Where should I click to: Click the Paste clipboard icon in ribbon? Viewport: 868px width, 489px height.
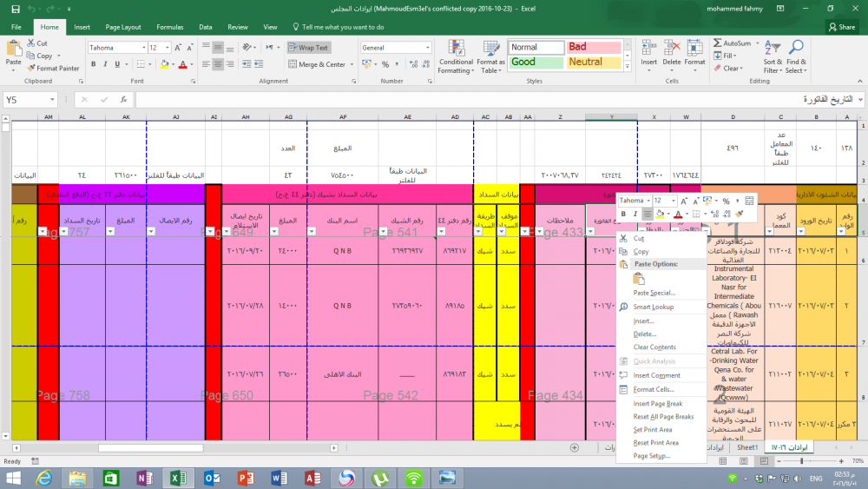(13, 49)
